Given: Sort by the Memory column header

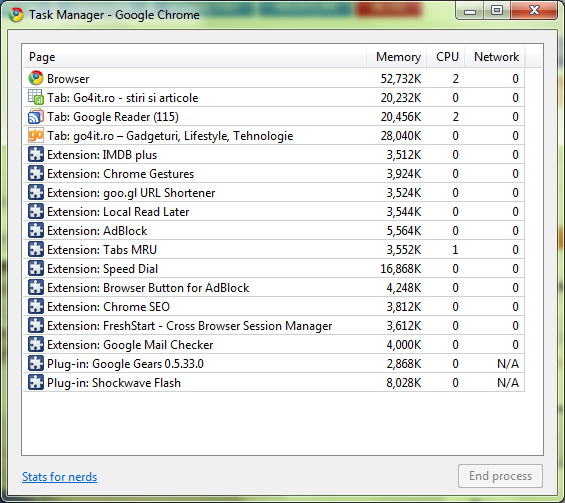Looking at the screenshot, I should click(x=397, y=57).
